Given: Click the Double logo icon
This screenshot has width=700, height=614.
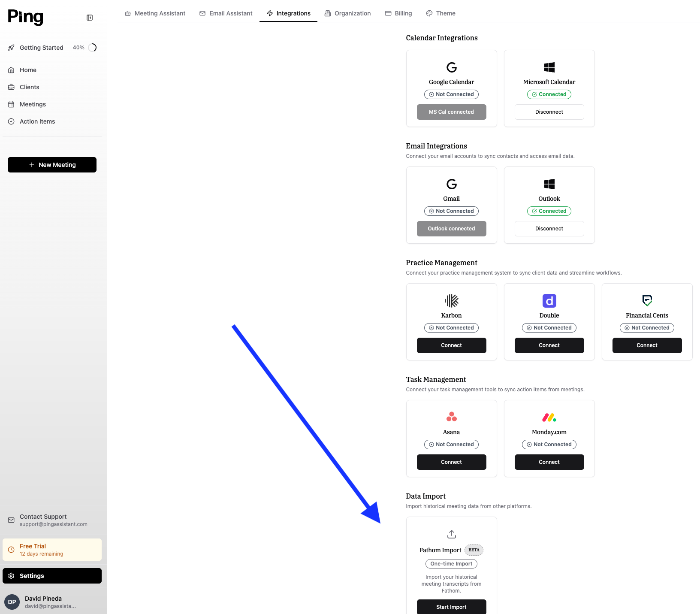Looking at the screenshot, I should [x=549, y=301].
